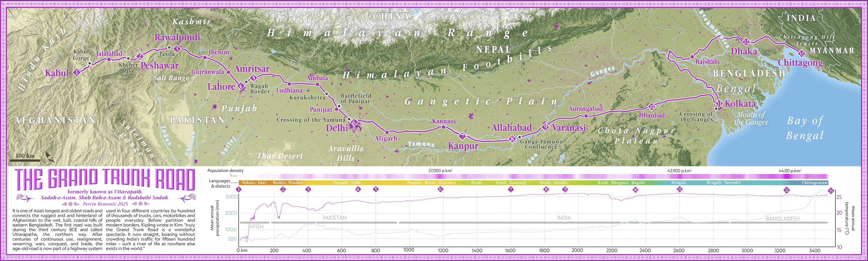This screenshot has height=261, width=868.
Task: Select map diamond marker 7 above Kanpur
Action: (462, 136)
